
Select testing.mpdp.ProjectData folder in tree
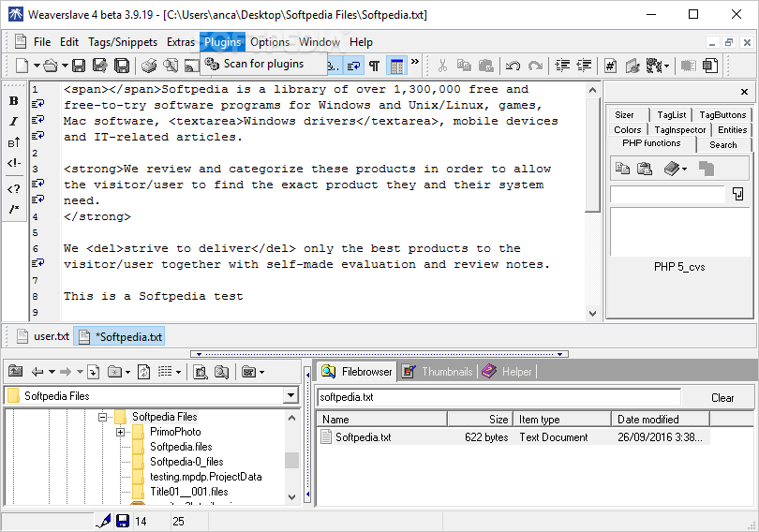pyautogui.click(x=206, y=477)
